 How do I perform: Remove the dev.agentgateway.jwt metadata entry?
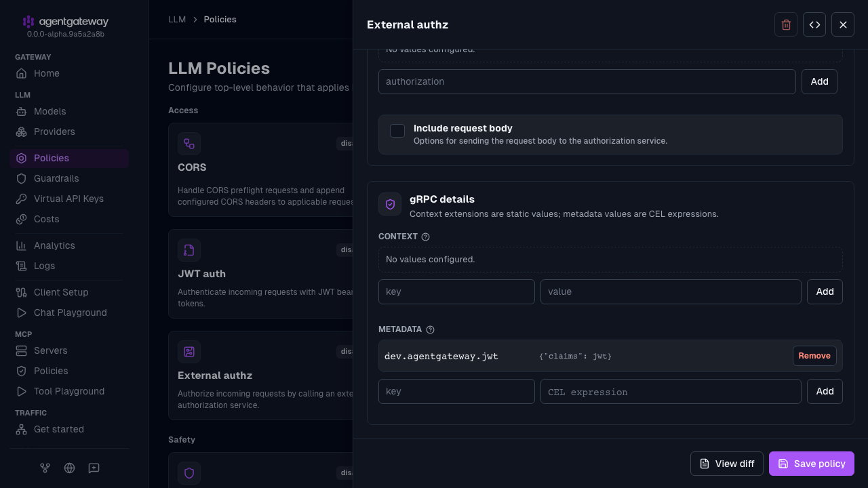(x=814, y=356)
